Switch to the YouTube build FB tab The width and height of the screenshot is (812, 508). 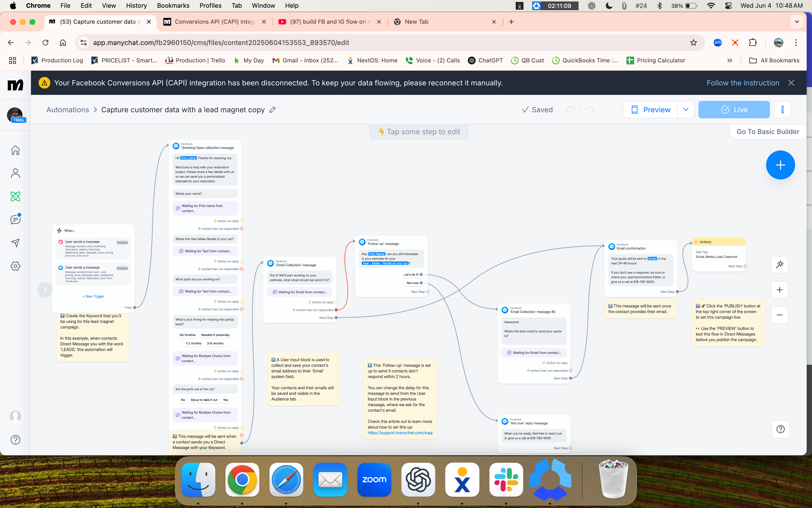click(x=329, y=22)
